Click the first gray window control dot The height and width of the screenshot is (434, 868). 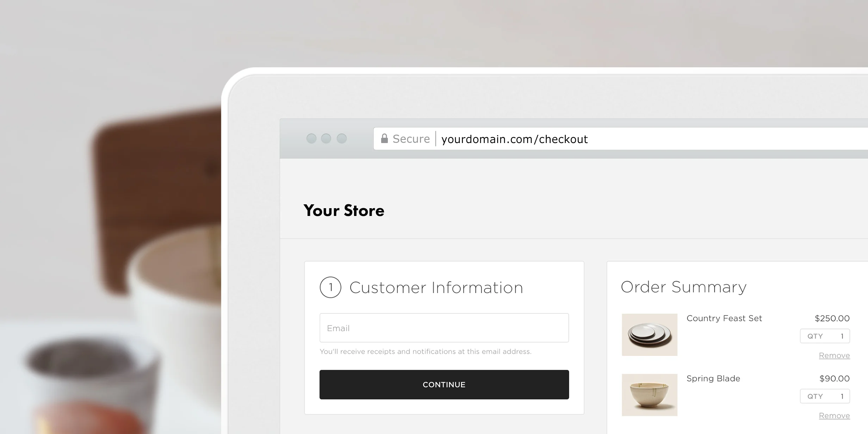coord(311,138)
